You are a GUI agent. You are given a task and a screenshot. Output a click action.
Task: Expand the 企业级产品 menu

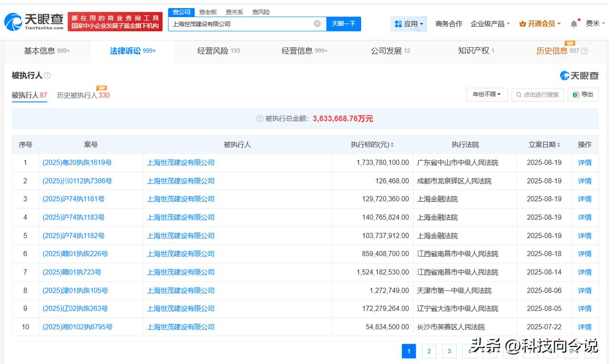click(x=490, y=24)
